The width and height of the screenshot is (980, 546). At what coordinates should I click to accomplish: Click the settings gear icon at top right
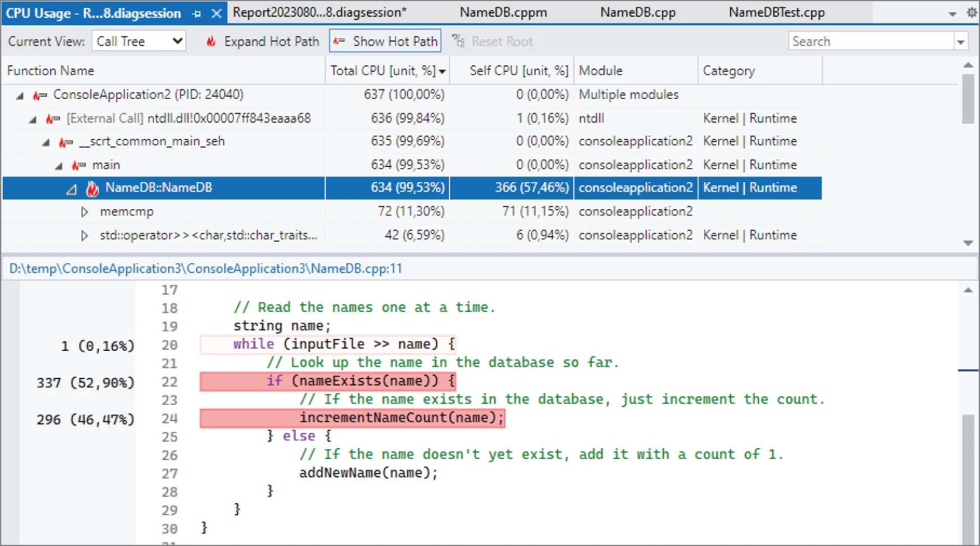[x=972, y=12]
